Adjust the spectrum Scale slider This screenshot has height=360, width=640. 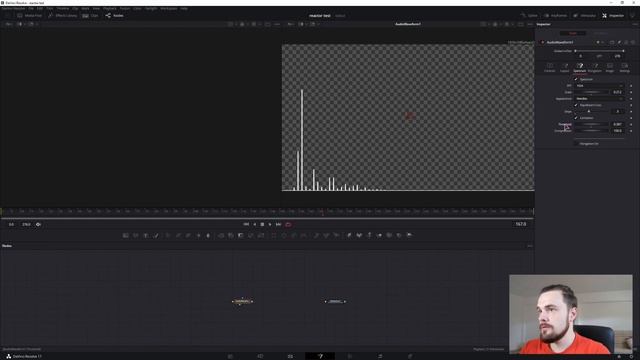(591, 92)
